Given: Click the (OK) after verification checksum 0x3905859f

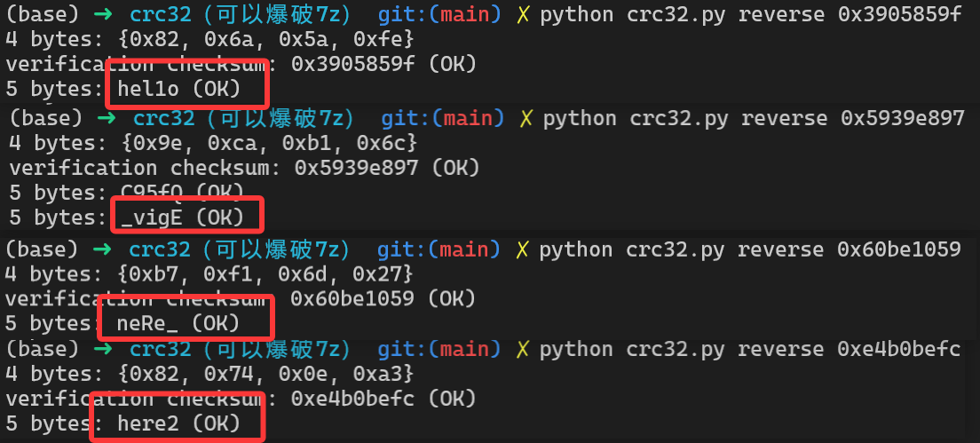Looking at the screenshot, I should click(x=452, y=64).
